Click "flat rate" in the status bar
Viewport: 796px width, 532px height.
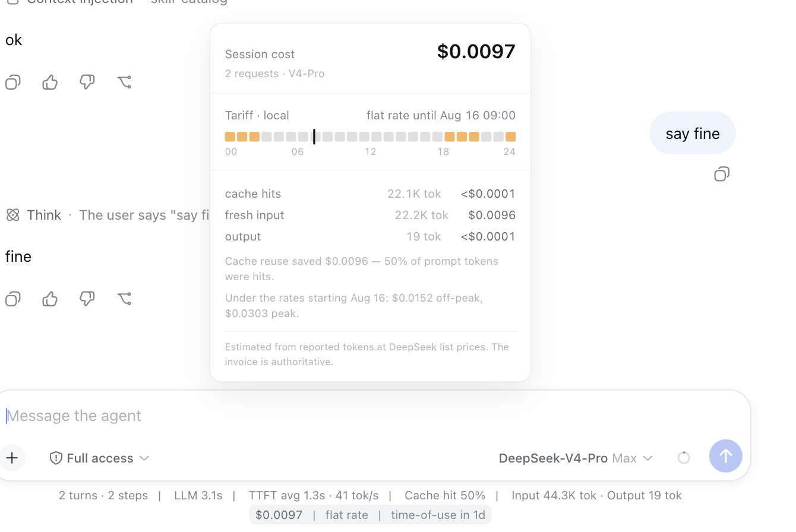pyautogui.click(x=346, y=515)
